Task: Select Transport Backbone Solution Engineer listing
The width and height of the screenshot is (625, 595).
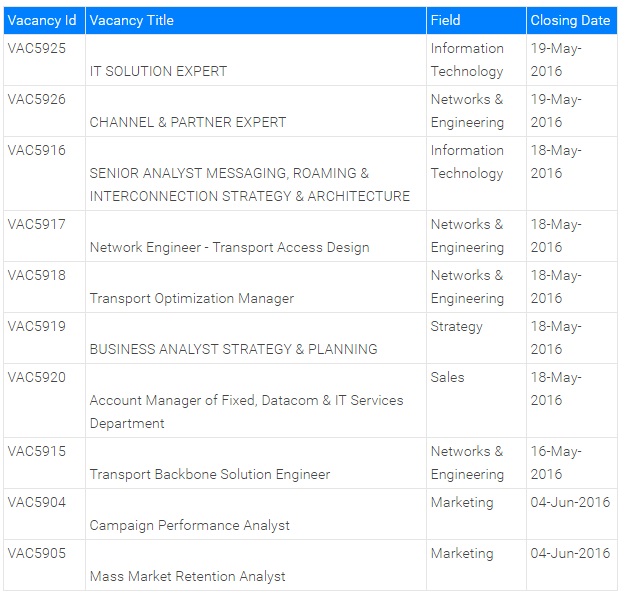Action: [x=210, y=474]
